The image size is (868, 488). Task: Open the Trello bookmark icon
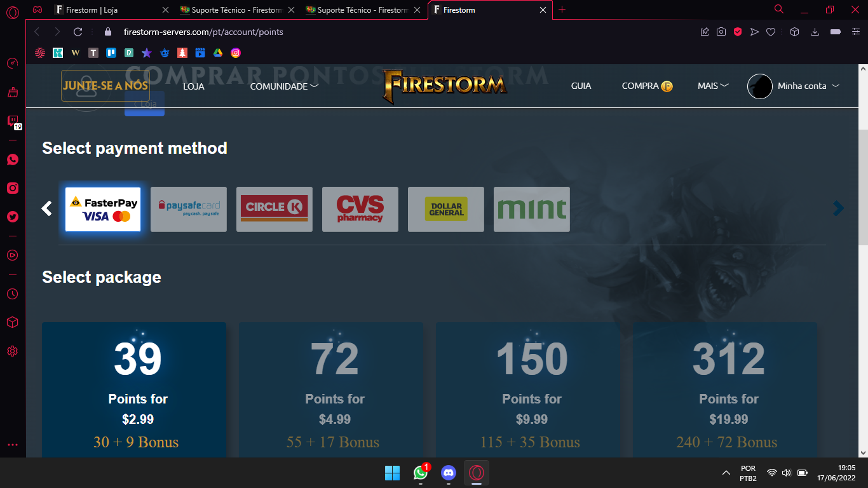click(111, 53)
